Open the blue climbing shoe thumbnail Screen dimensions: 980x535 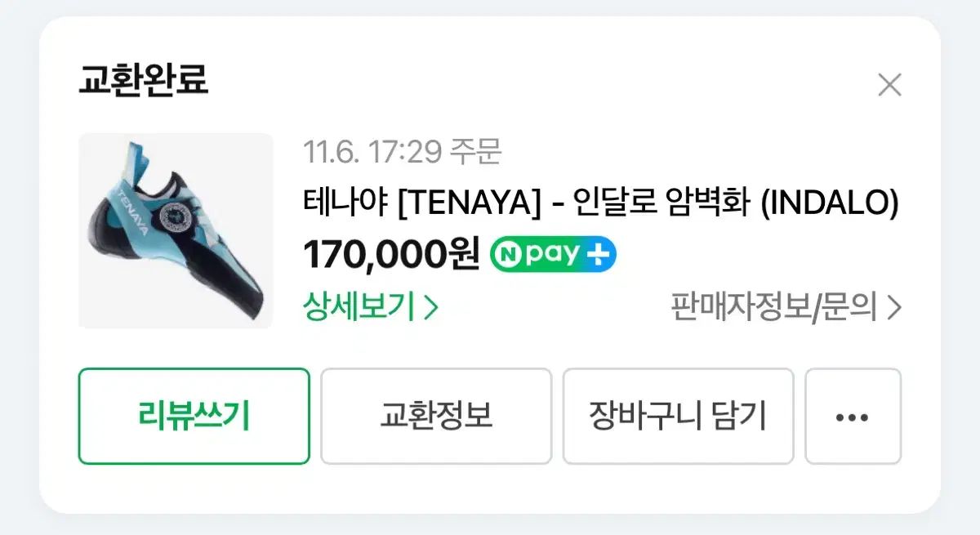coord(176,230)
